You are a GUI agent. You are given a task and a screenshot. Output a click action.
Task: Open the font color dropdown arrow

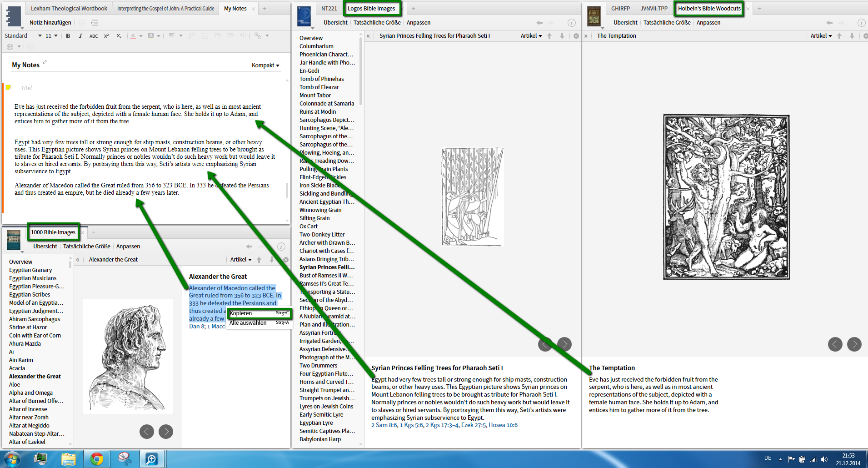(x=141, y=36)
